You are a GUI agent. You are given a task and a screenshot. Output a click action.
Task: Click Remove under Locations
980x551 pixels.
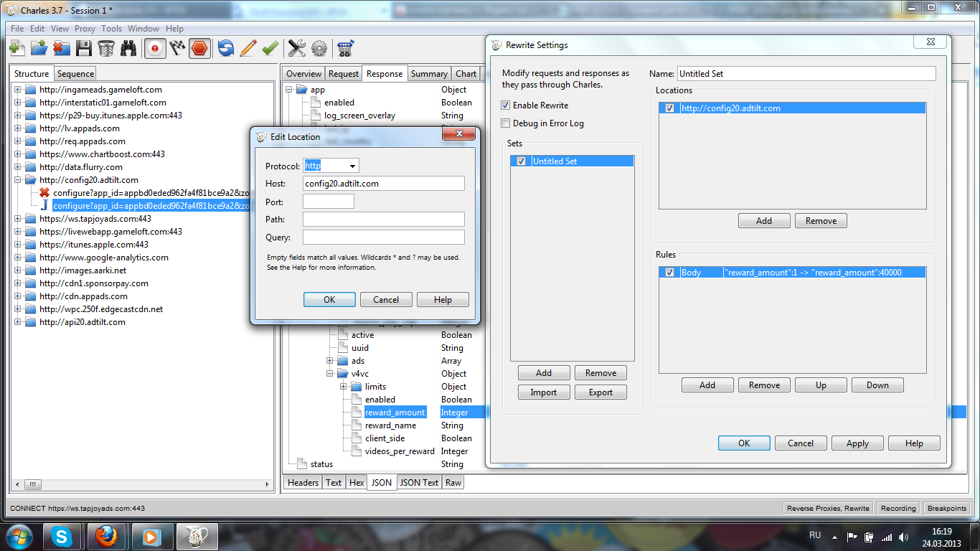pyautogui.click(x=821, y=221)
